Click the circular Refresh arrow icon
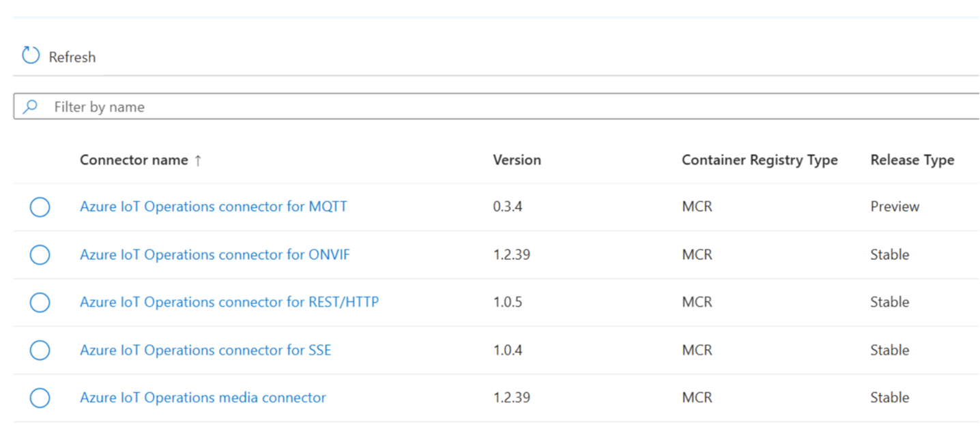The image size is (980, 433). 31,56
